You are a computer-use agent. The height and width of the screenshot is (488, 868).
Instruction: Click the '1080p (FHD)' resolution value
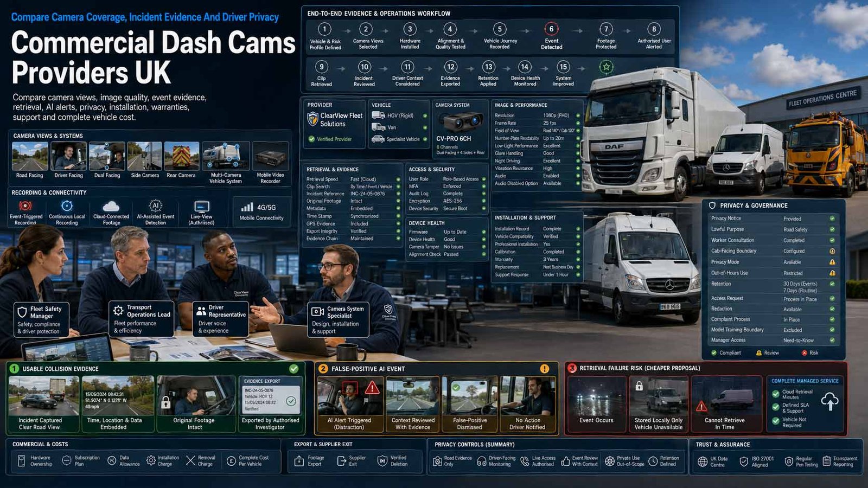pos(556,116)
